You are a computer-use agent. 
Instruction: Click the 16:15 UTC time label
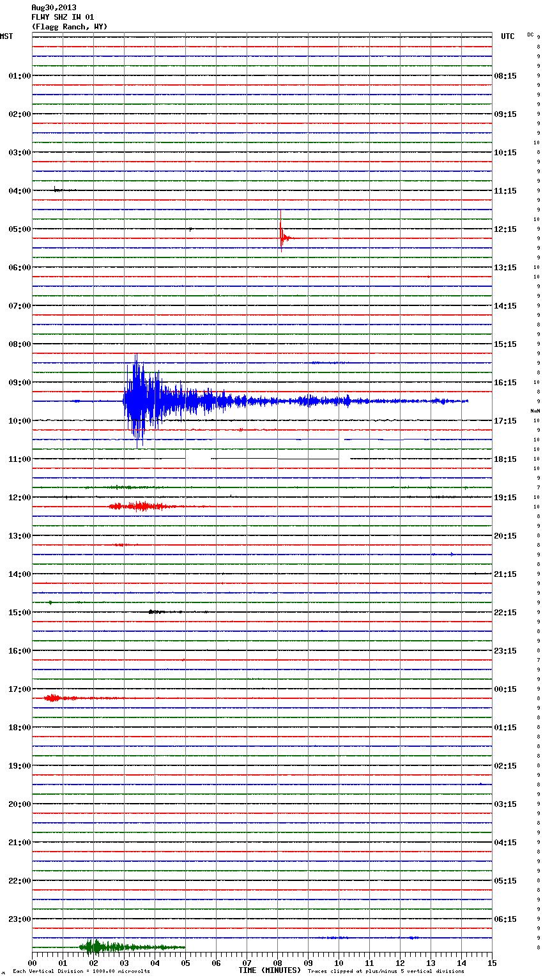click(x=505, y=383)
